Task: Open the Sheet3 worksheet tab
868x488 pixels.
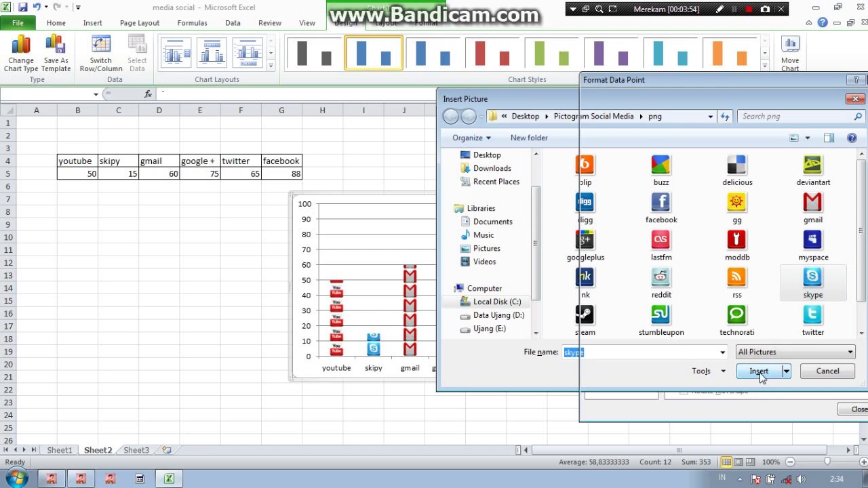Action: point(136,450)
